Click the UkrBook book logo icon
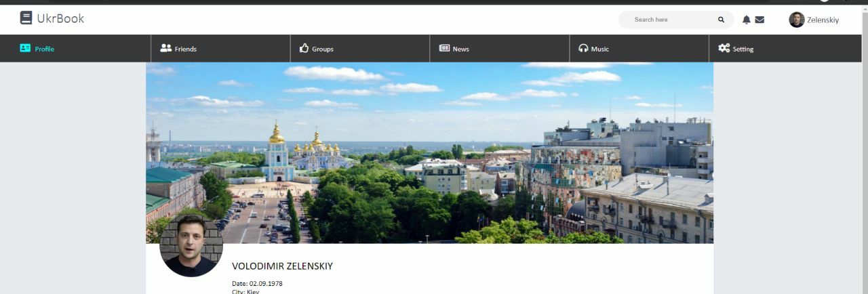 pos(26,18)
